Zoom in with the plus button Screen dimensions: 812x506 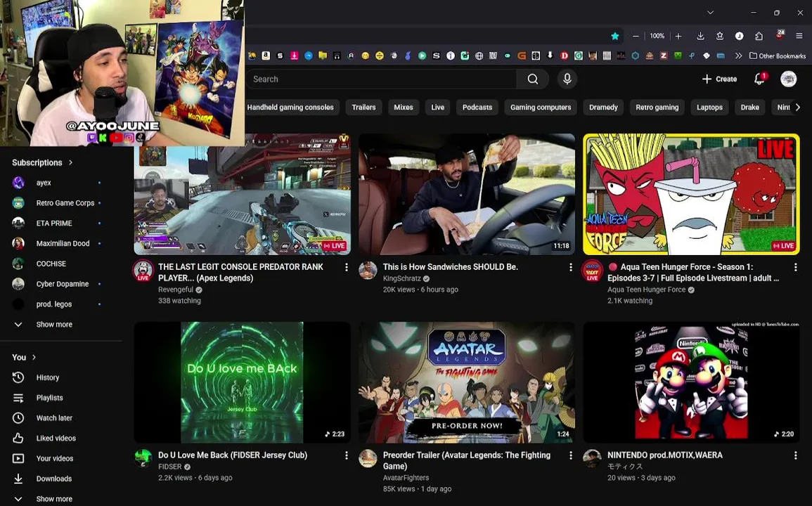[x=678, y=36]
